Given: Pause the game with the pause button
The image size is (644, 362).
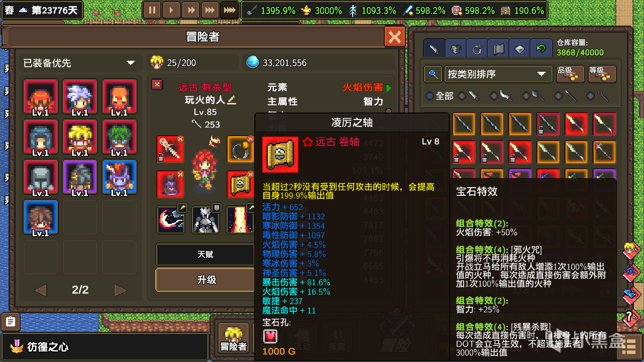Looking at the screenshot, I should pos(153,10).
